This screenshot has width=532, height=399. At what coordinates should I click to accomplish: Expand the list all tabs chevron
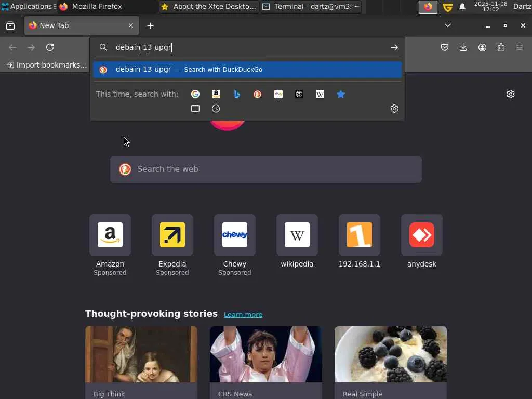click(x=448, y=25)
